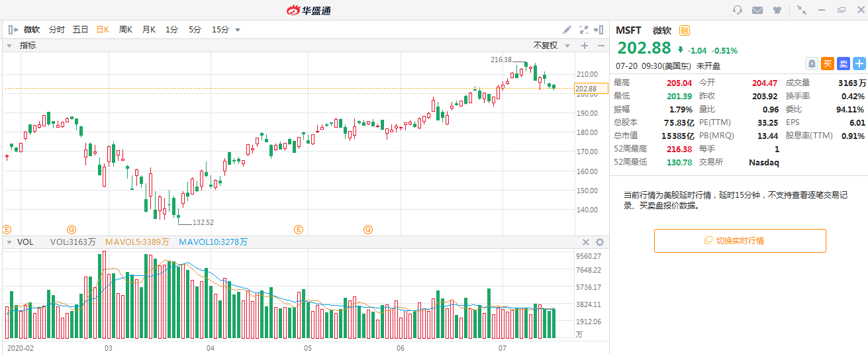Expand chart to full screen

583,30
